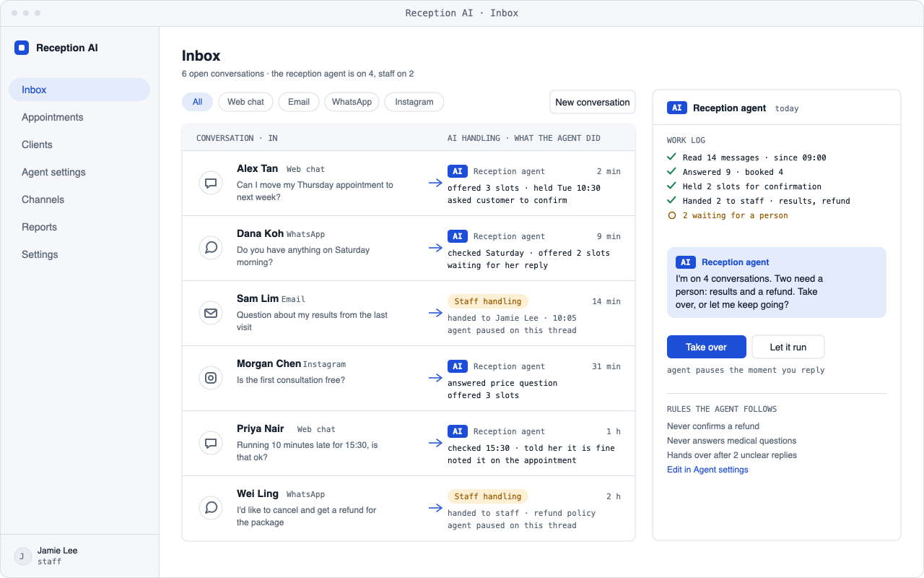Click the Staff handling tag on Wei Ling's row

tap(488, 496)
